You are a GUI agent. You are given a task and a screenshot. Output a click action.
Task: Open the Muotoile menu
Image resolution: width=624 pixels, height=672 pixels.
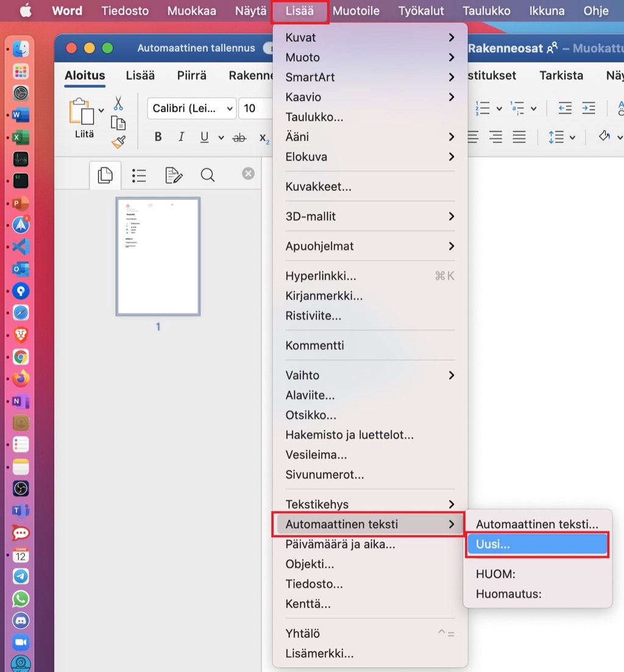(356, 11)
